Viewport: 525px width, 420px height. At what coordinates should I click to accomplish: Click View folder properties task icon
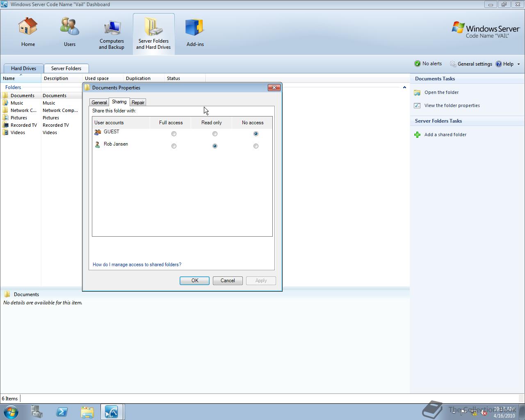point(417,105)
